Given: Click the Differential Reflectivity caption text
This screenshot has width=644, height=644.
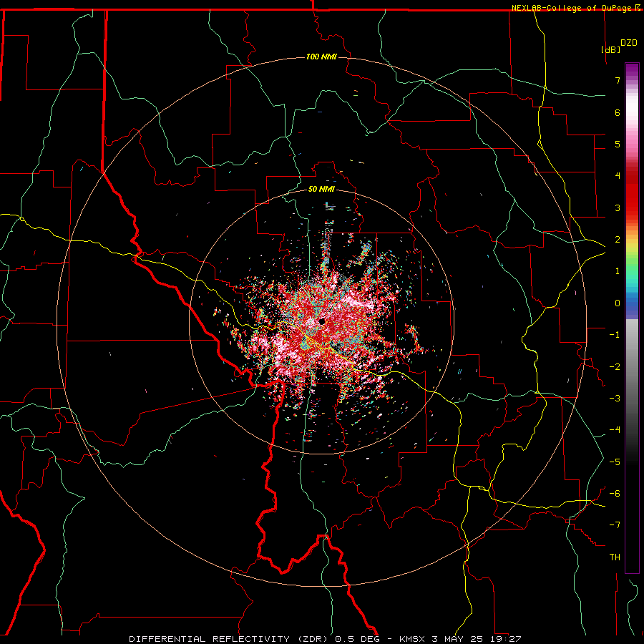Looking at the screenshot, I should point(325,639).
